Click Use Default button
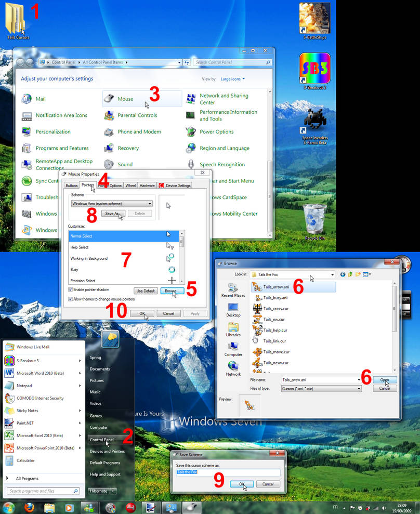This screenshot has width=420, height=514. (146, 291)
